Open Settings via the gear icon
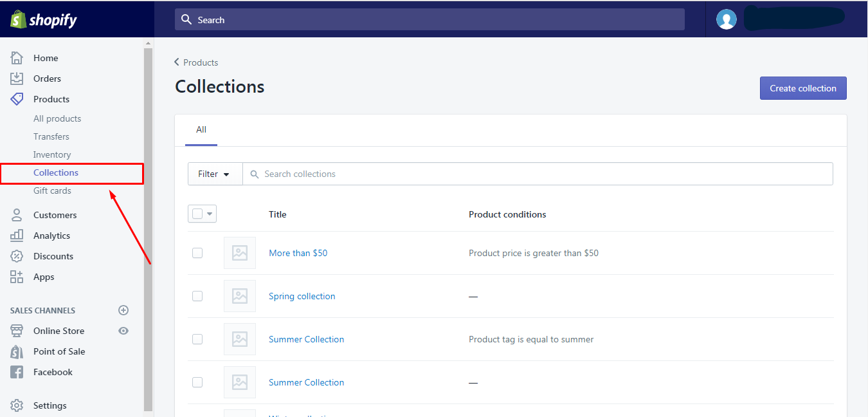 17,405
